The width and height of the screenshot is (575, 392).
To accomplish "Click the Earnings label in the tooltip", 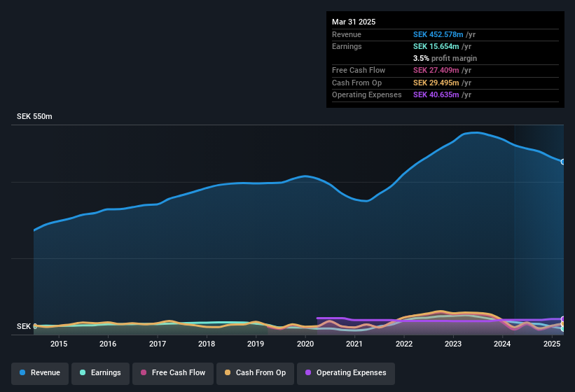I will [x=347, y=46].
